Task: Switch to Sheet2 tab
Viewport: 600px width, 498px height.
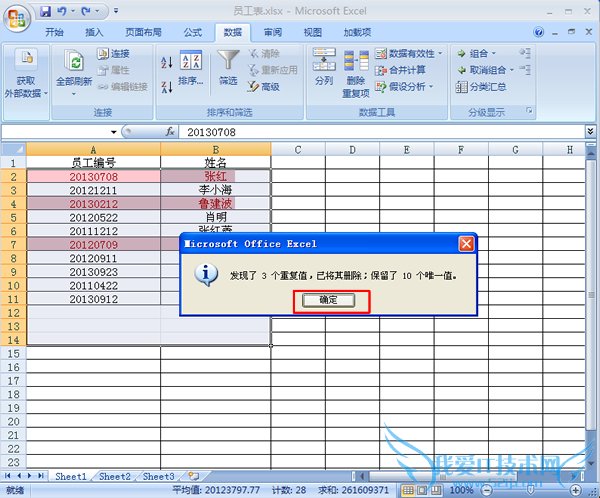Action: (114, 476)
